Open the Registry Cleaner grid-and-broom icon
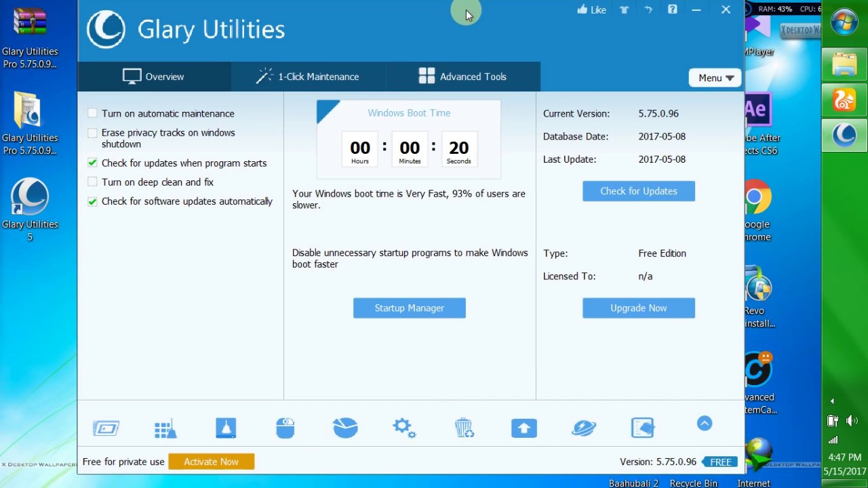The height and width of the screenshot is (488, 868). coord(165,428)
